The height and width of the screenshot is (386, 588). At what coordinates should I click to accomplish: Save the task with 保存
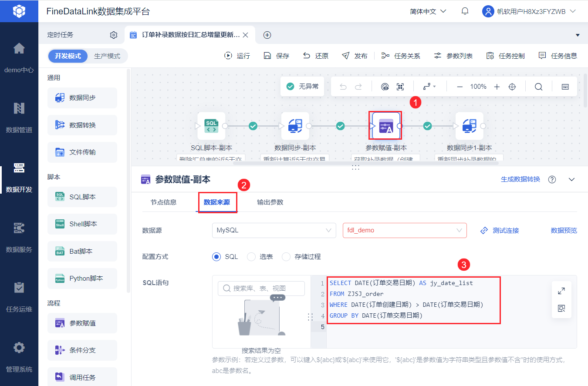pyautogui.click(x=276, y=56)
